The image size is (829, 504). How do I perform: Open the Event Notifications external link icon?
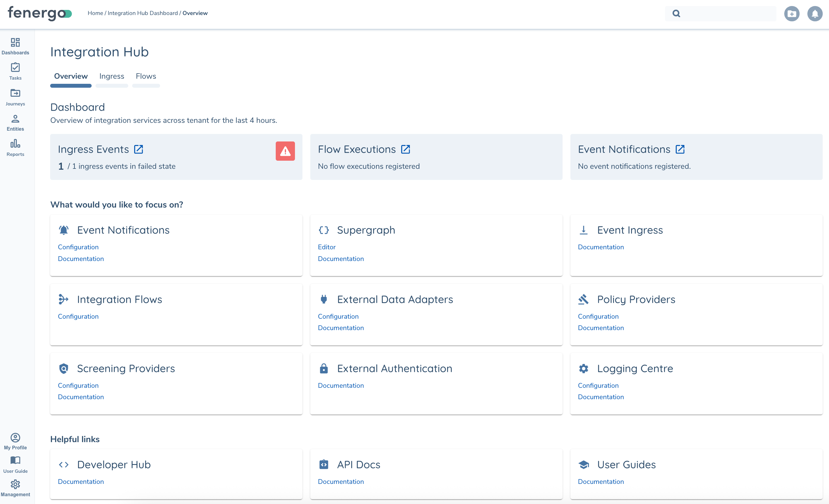[x=680, y=149]
